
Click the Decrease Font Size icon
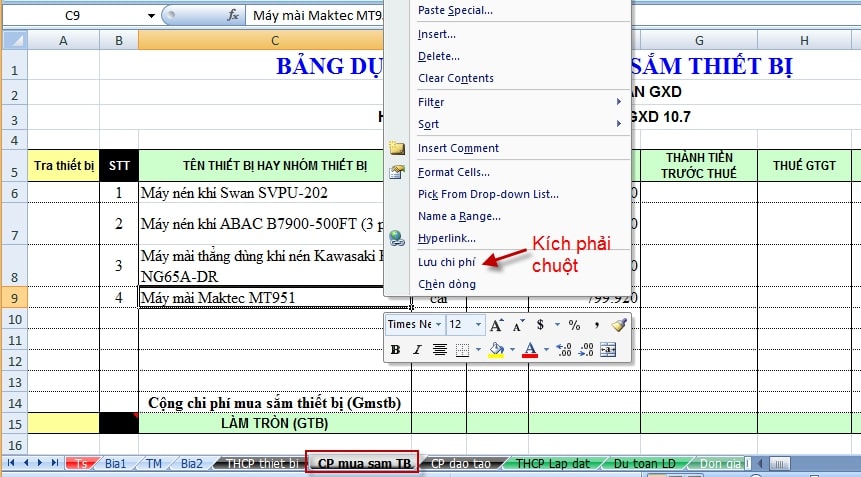tap(518, 325)
